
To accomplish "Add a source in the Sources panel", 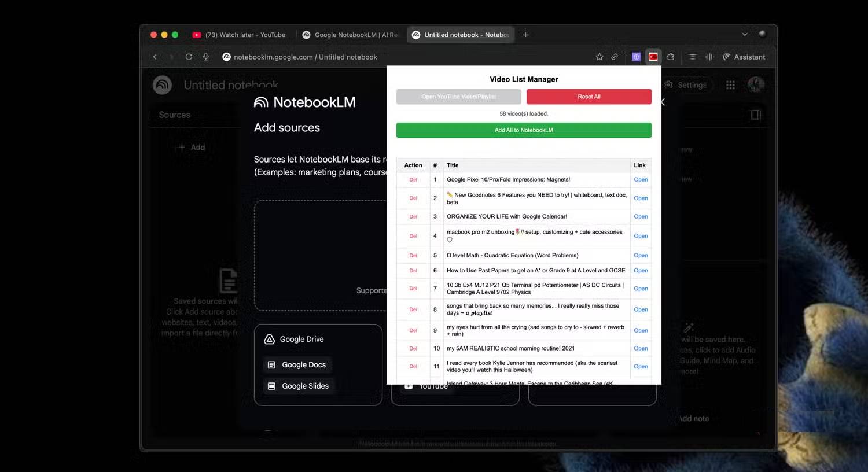I will pos(192,147).
